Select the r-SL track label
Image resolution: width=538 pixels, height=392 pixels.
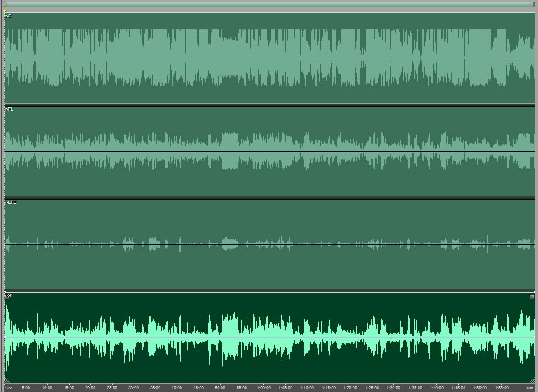click(x=9, y=296)
